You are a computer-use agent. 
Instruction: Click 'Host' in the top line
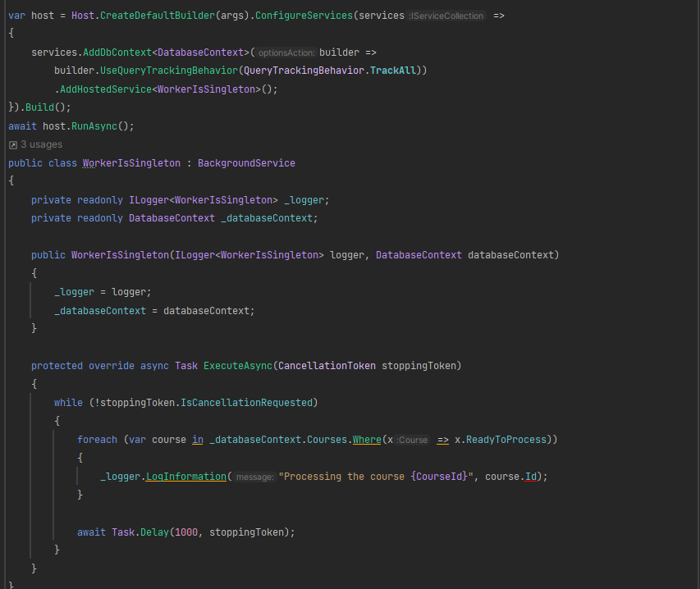(83, 16)
